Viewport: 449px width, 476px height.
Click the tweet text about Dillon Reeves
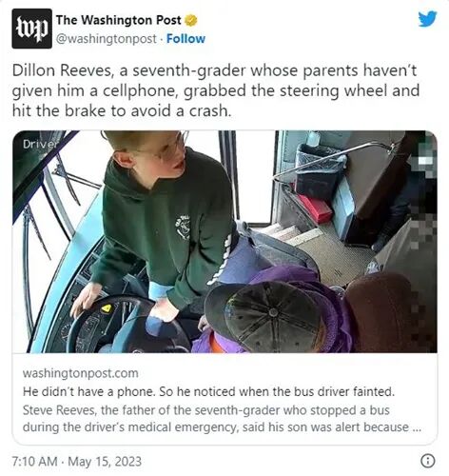point(216,90)
